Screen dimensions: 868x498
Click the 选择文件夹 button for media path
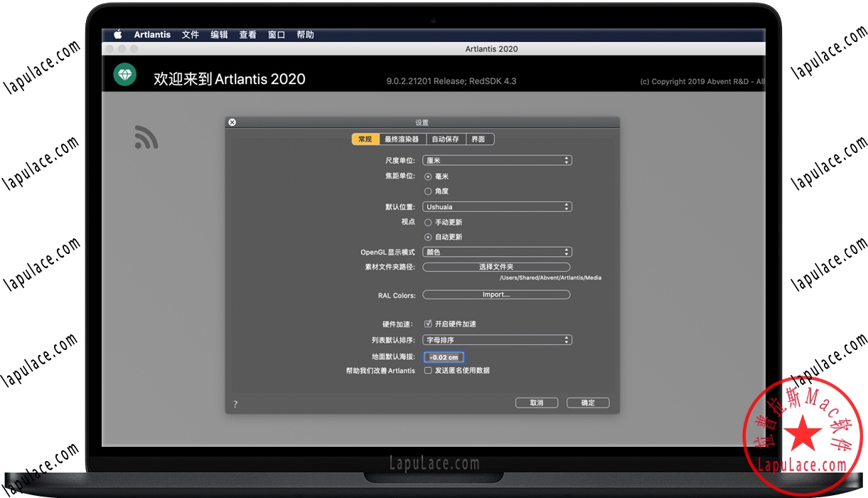(496, 267)
